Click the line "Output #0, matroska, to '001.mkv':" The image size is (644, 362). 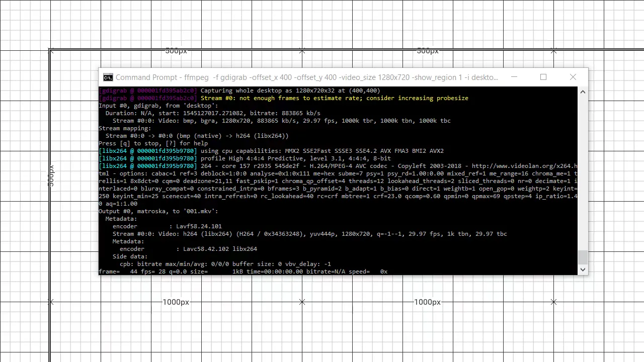(x=158, y=211)
